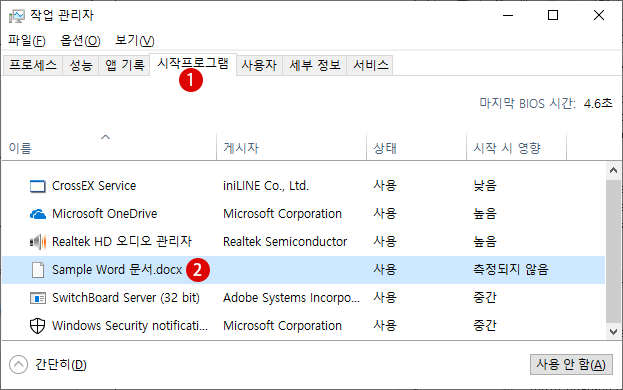Click publisher iniLINE Co., Ltd.
Viewport: 623px width, 390px height.
(266, 186)
